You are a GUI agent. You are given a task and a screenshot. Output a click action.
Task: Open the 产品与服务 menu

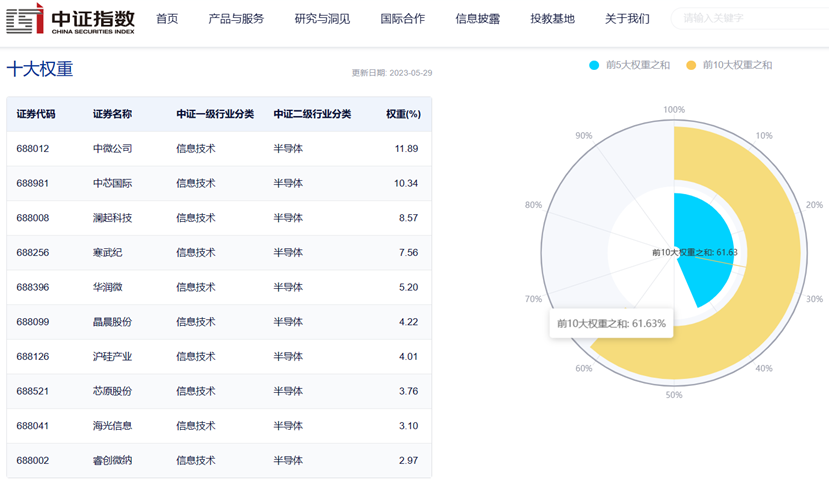236,19
